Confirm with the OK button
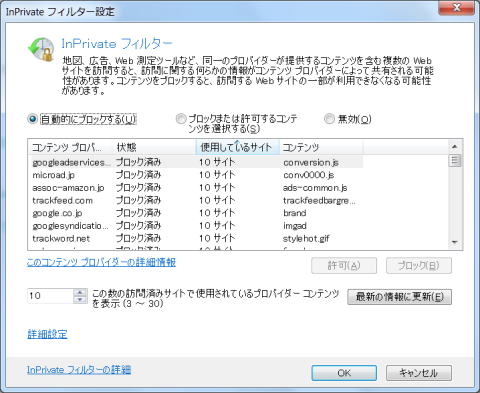 tap(344, 373)
